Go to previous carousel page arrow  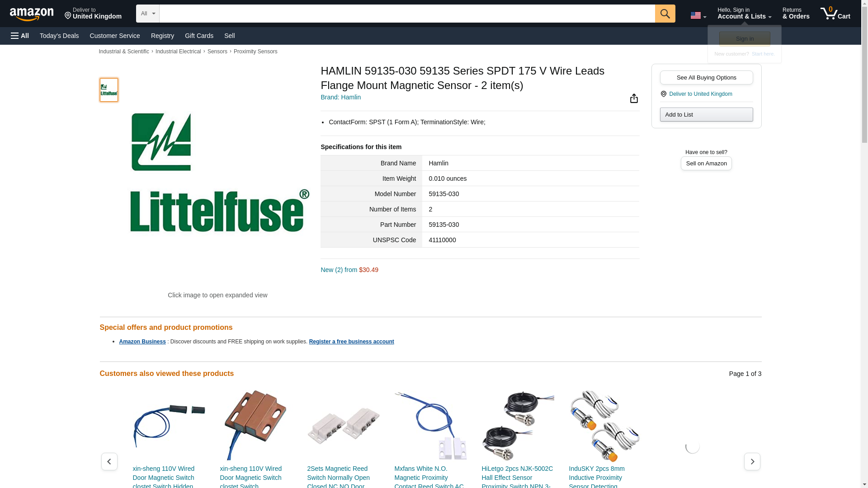[x=109, y=461]
